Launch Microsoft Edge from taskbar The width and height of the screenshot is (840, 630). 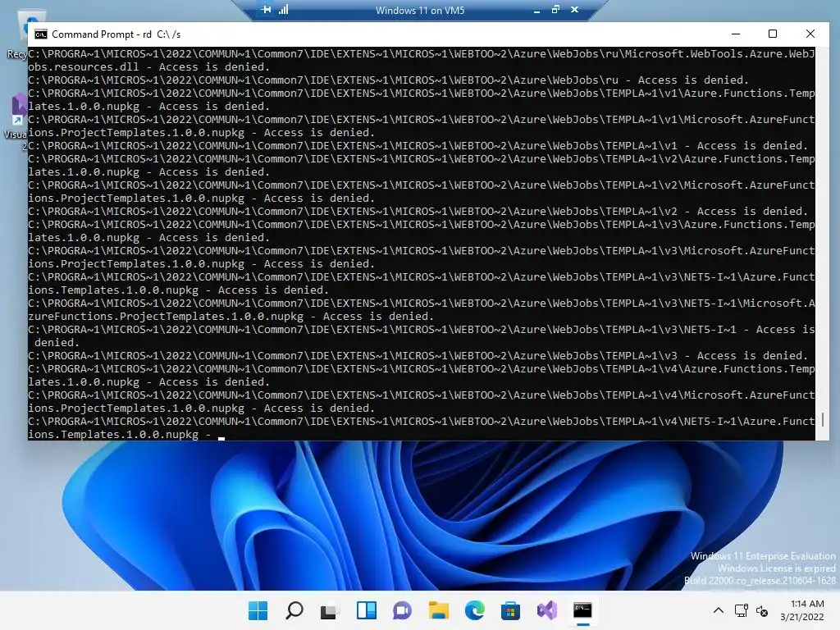point(475,610)
